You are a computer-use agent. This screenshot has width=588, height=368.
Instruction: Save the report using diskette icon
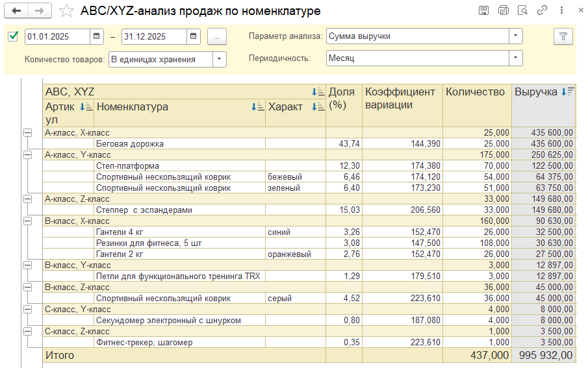[483, 10]
